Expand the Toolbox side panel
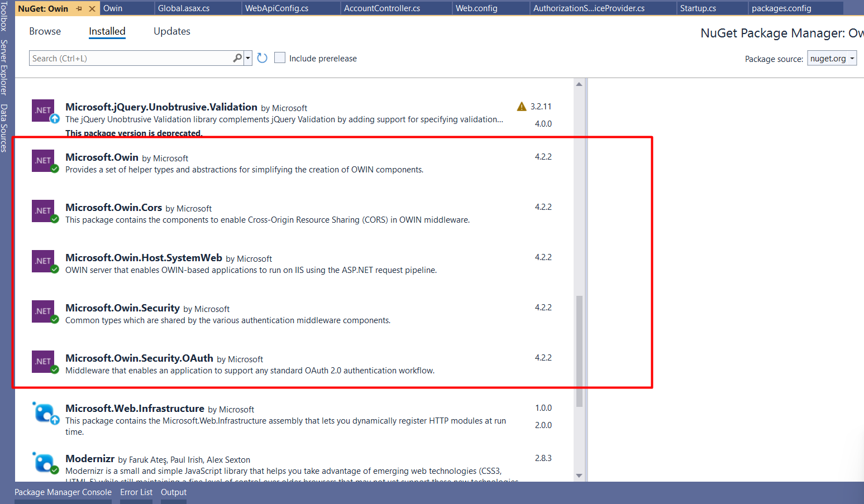This screenshot has height=504, width=864. [4, 16]
